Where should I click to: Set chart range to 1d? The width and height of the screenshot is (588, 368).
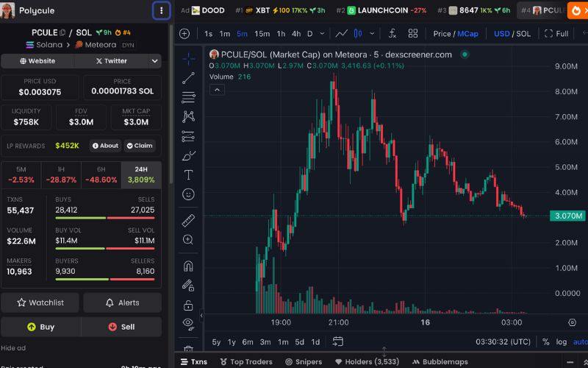click(315, 342)
